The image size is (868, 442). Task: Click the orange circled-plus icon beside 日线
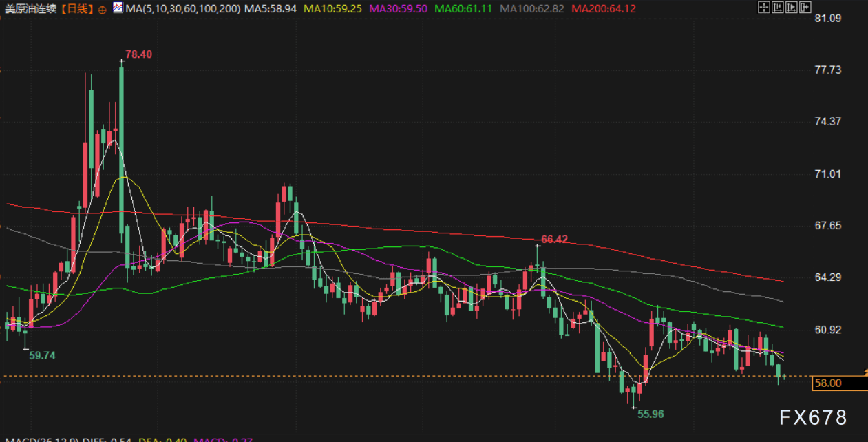pyautogui.click(x=103, y=10)
